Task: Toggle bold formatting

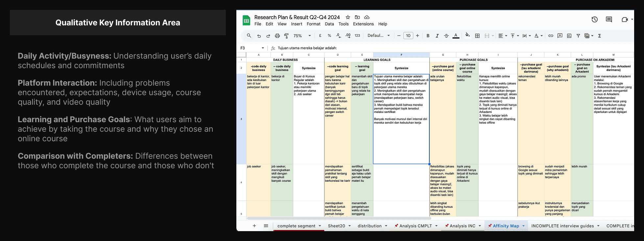Action: (428, 36)
